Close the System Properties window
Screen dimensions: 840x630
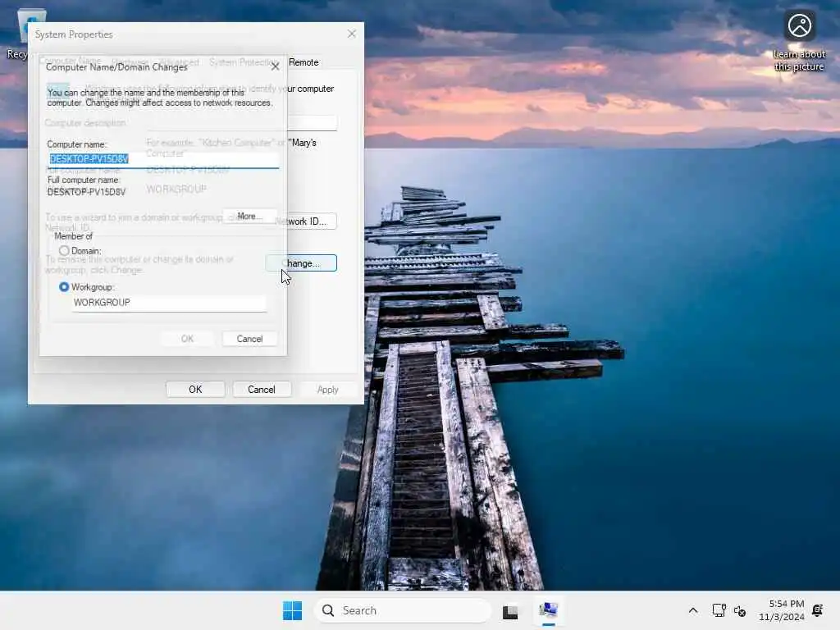351,34
